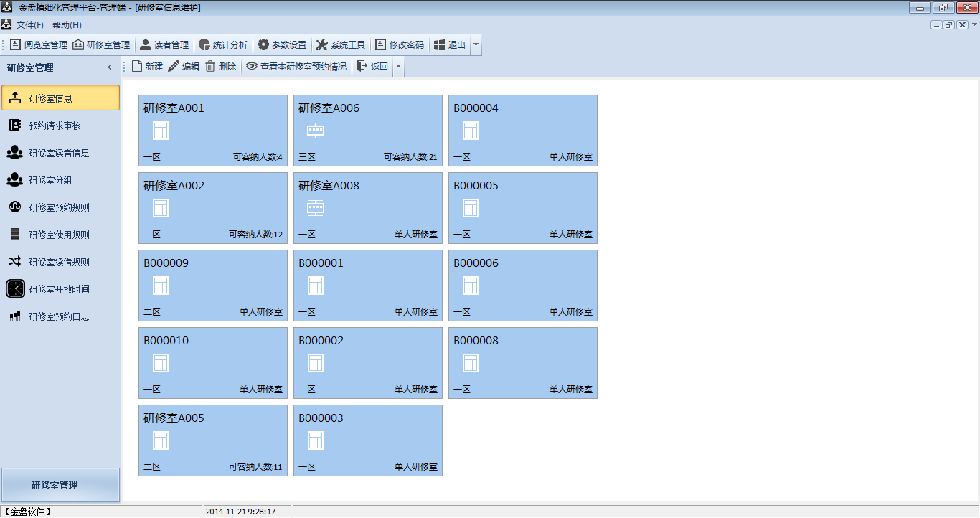Open 读者管理 in main toolbar
Image resolution: width=980 pixels, height=518 pixels.
coord(164,44)
